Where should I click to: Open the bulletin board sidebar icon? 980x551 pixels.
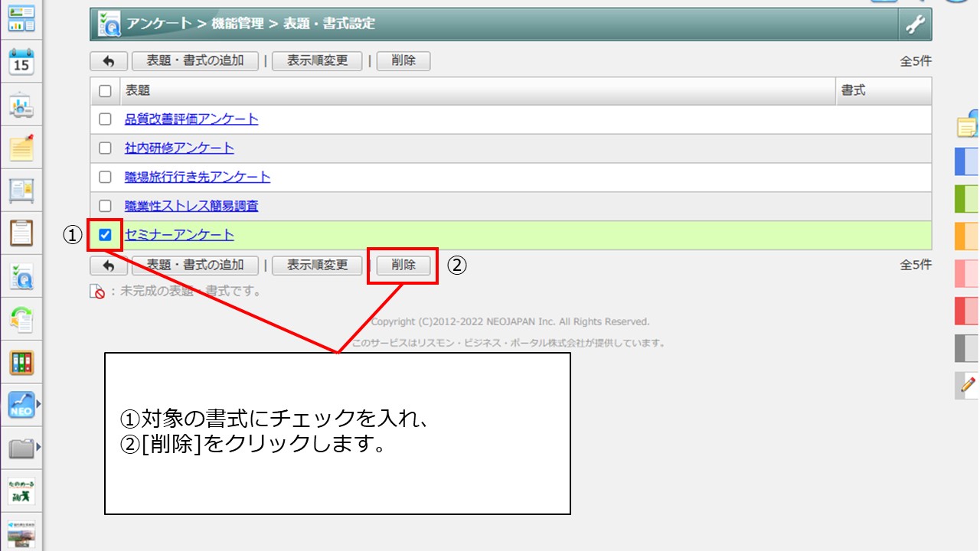tap(21, 190)
